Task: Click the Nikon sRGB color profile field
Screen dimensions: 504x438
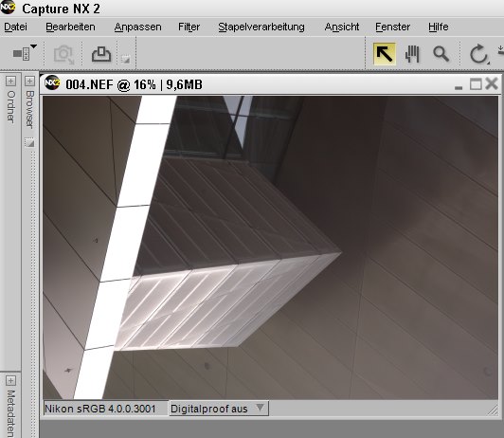Action: point(105,409)
